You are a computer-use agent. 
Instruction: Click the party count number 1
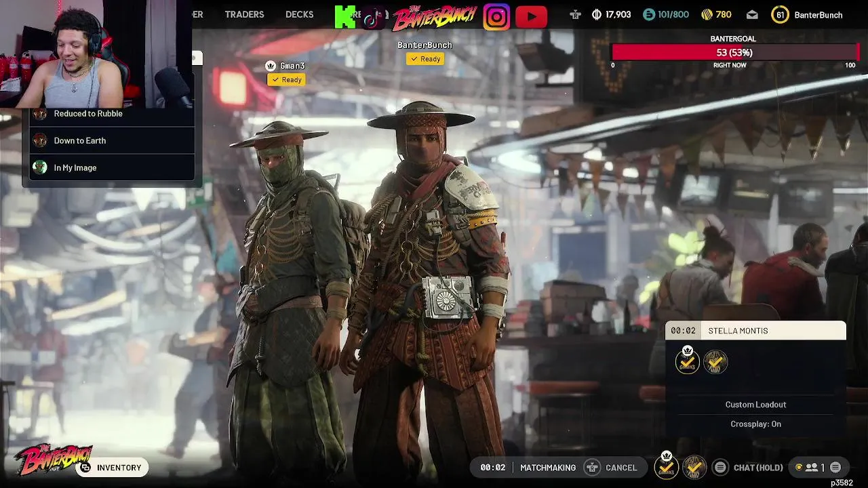(823, 468)
